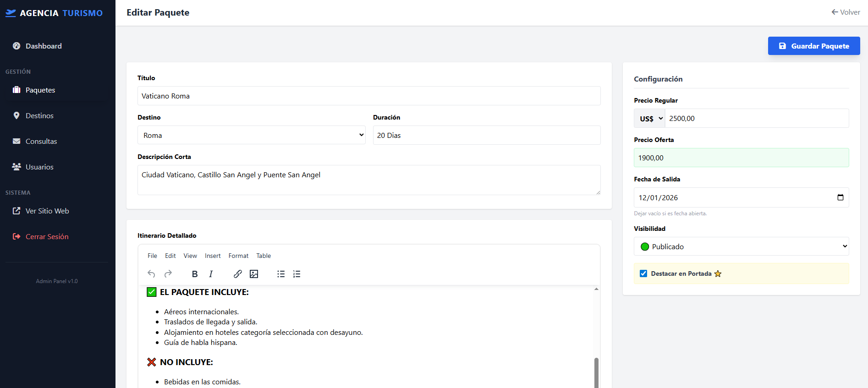
Task: Open the calendar picker for Fecha de Salida
Action: tap(840, 197)
